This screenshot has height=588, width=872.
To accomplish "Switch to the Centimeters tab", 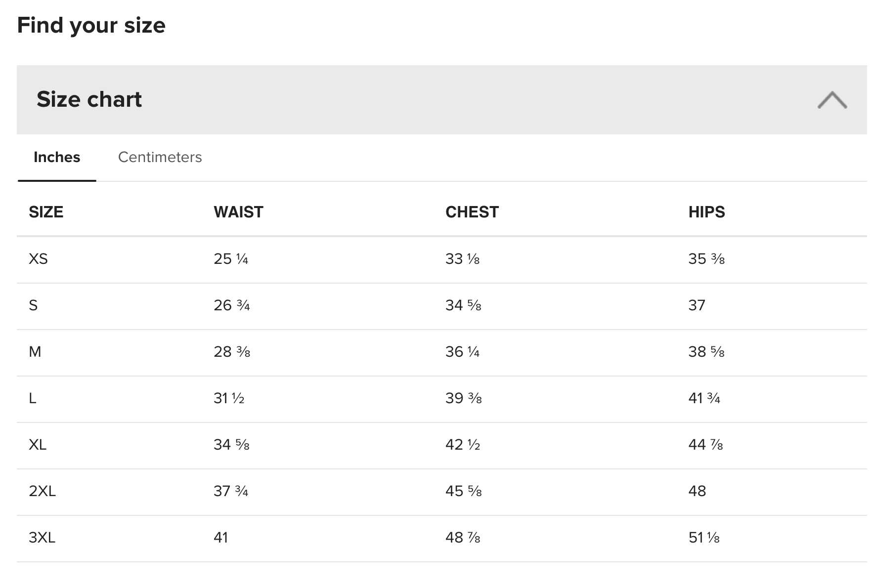I will point(160,157).
